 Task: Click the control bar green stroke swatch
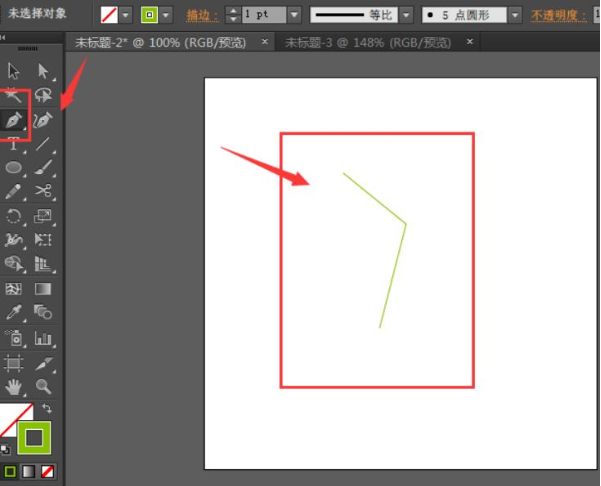tap(149, 15)
